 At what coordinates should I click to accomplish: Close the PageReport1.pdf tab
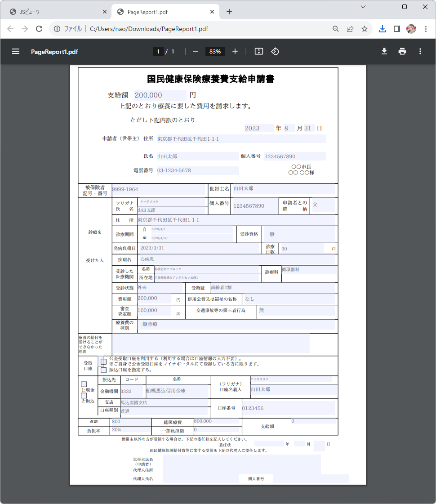[212, 12]
